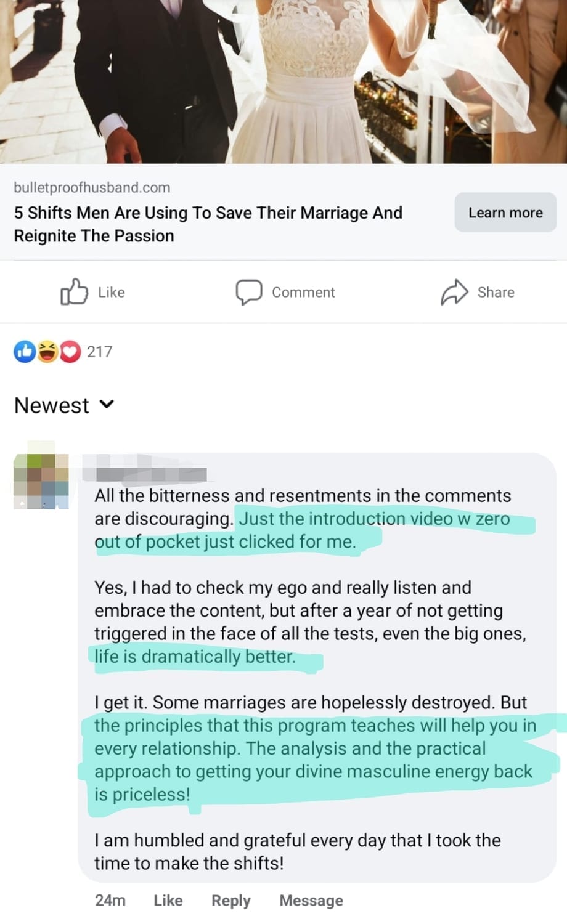View the 217 reactions count
The width and height of the screenshot is (567, 924).
(x=99, y=351)
